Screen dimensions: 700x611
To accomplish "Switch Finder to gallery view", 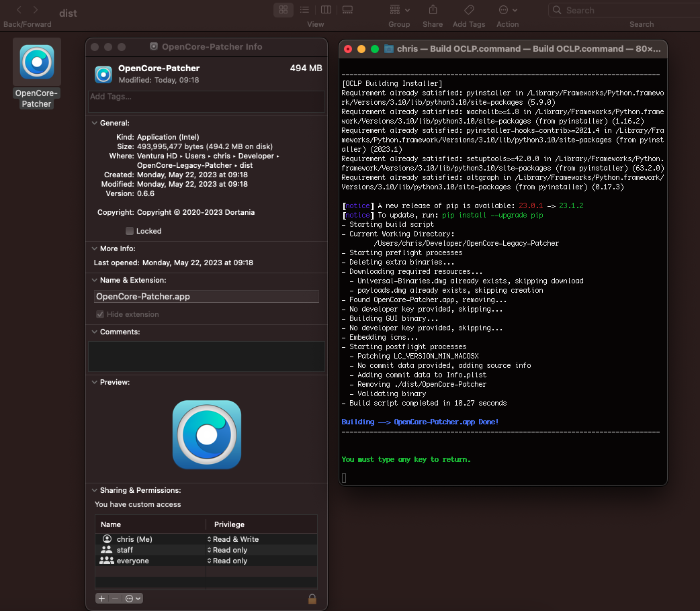I will point(347,10).
